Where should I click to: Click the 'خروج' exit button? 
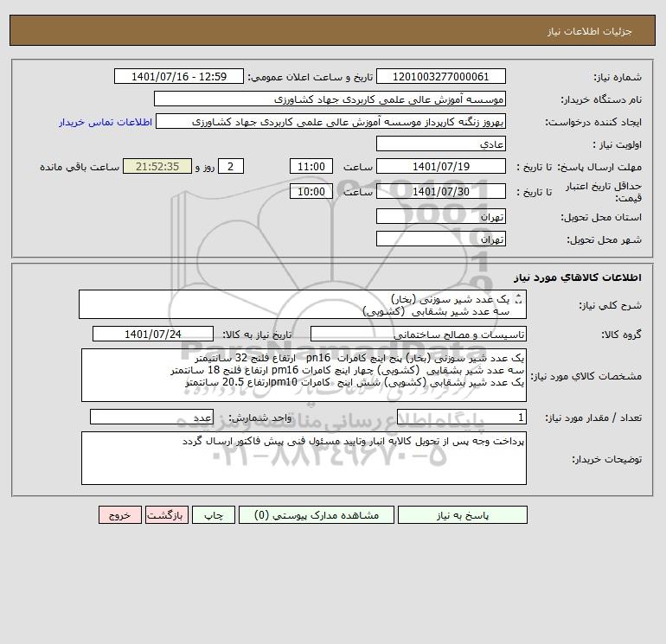click(119, 515)
